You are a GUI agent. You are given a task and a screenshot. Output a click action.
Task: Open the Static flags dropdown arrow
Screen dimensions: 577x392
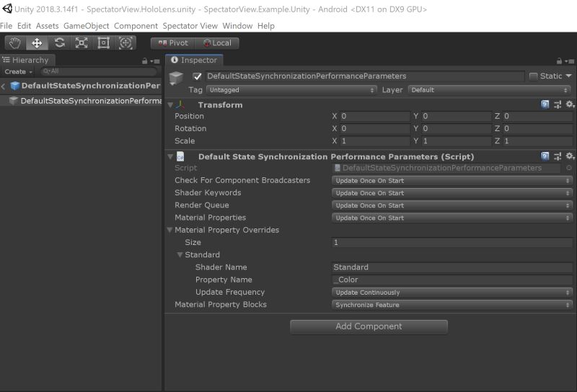(568, 76)
